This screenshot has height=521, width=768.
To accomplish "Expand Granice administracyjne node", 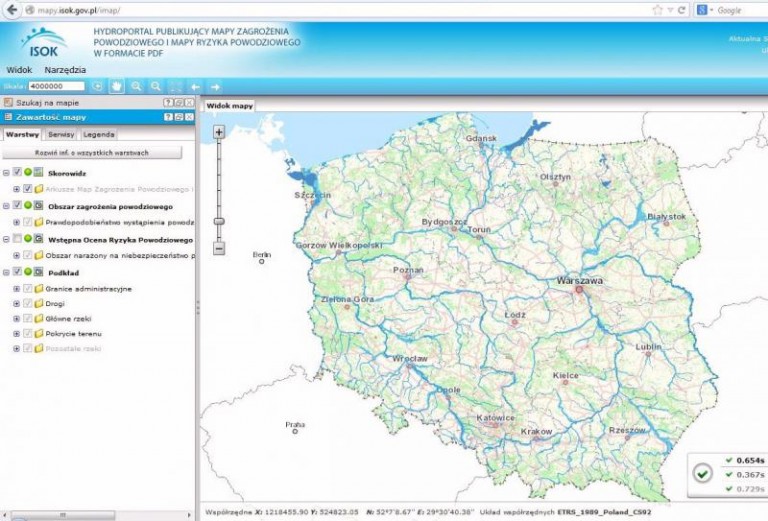I will click(x=17, y=289).
